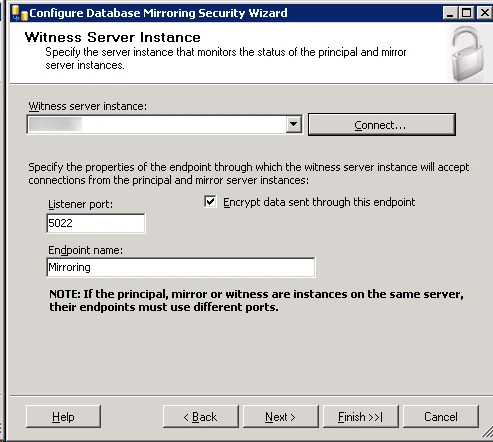This screenshot has height=442, width=493.
Task: Cancel the mirroring security wizard
Action: coord(441,417)
